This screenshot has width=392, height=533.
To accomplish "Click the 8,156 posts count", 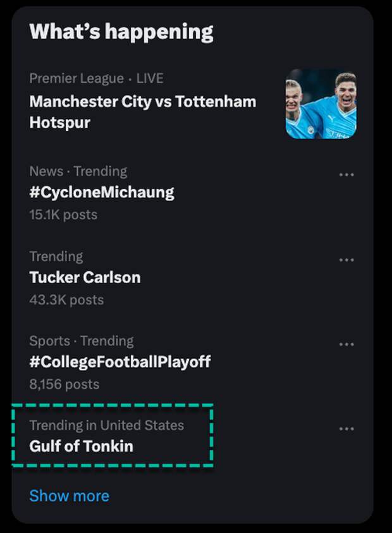I will (64, 384).
